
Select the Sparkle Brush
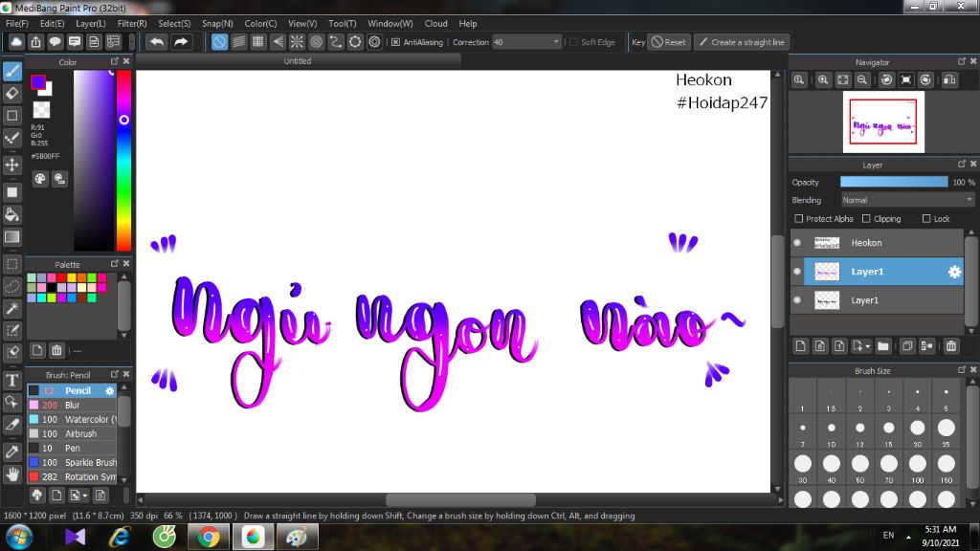coord(72,462)
